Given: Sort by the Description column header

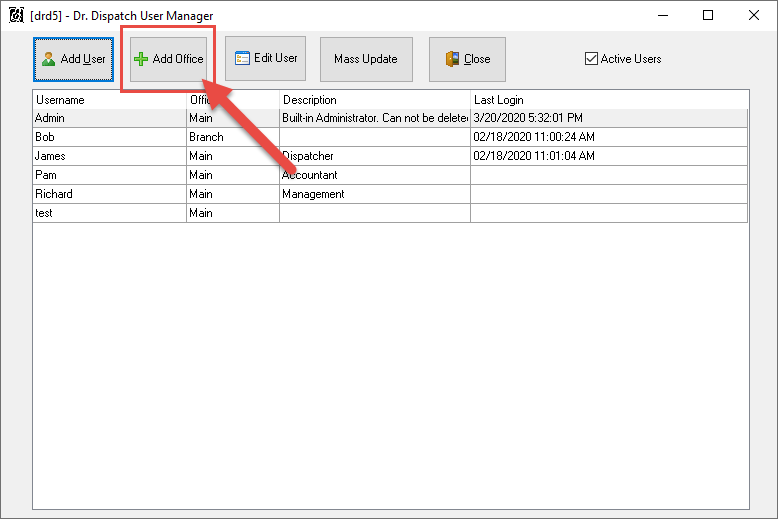Looking at the screenshot, I should 375,100.
